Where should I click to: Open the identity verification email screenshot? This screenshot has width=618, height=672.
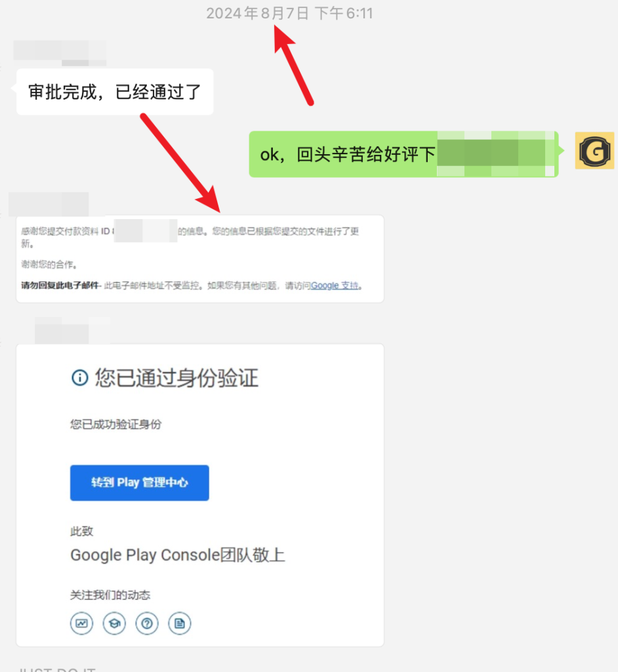(200, 495)
